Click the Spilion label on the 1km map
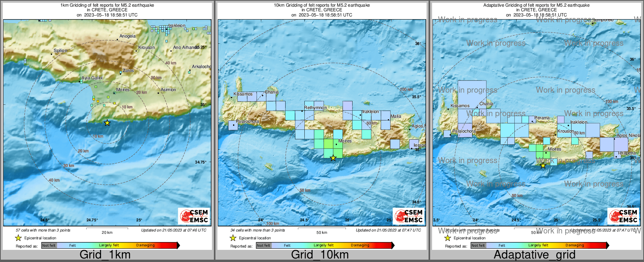This screenshot has width=644, height=262. 60,50
